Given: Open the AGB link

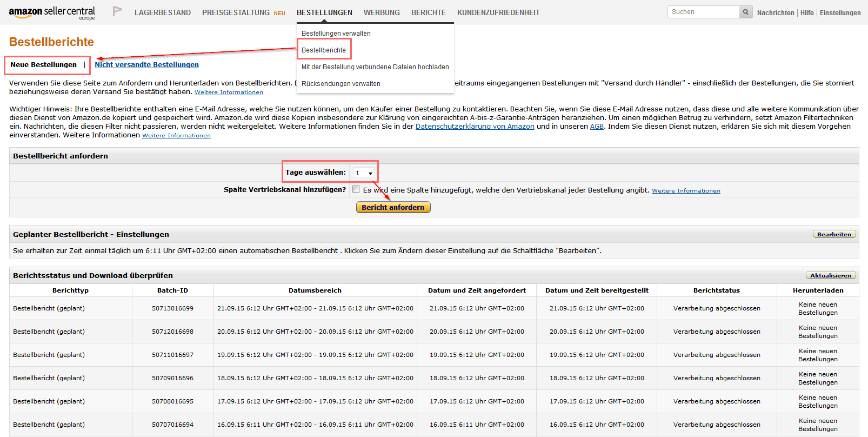Looking at the screenshot, I should tap(597, 127).
